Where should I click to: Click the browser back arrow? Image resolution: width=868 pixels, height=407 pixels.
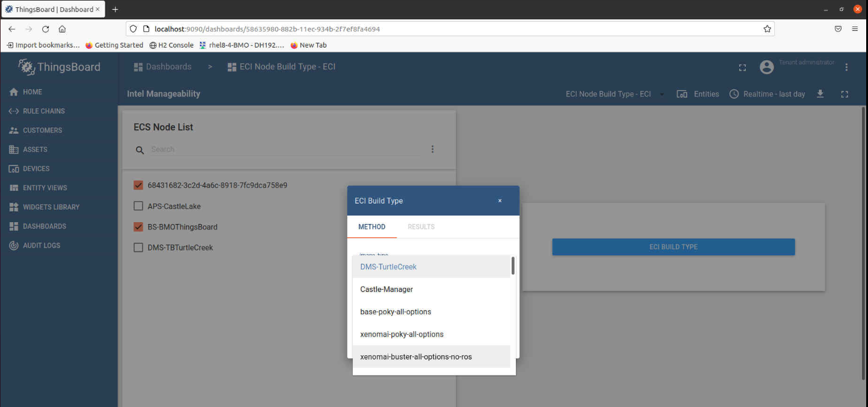tap(11, 29)
